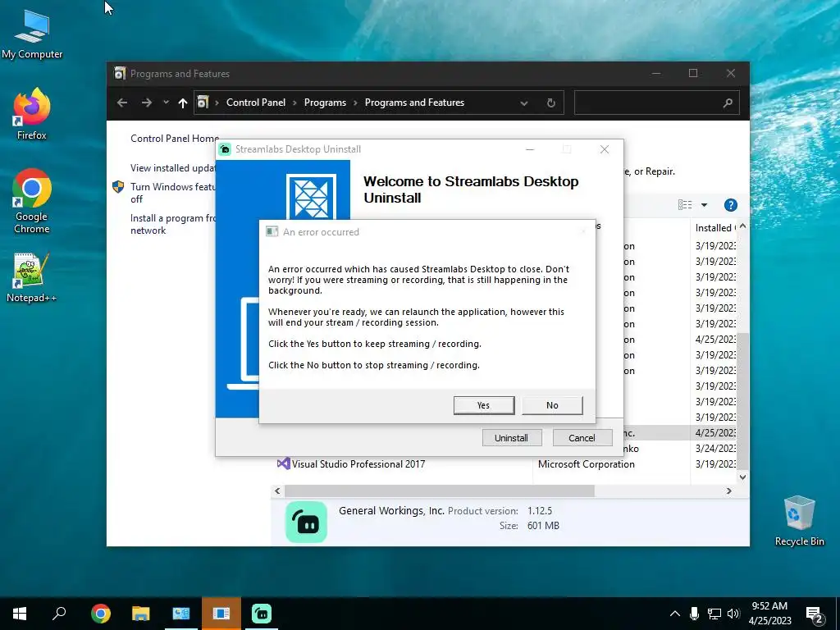This screenshot has width=840, height=630.
Task: Show hidden system tray icons
Action: (675, 614)
